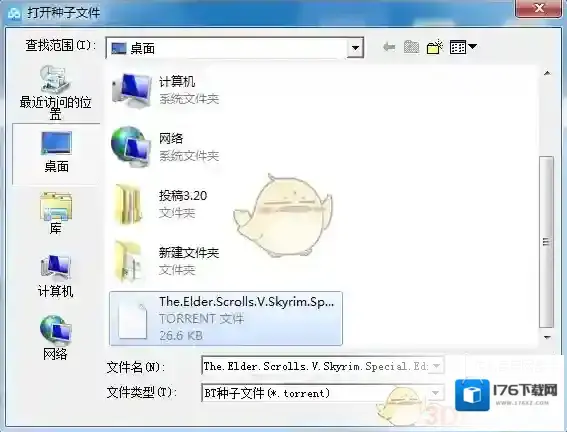Click the TORRENT 文件 type label

pyautogui.click(x=201, y=318)
